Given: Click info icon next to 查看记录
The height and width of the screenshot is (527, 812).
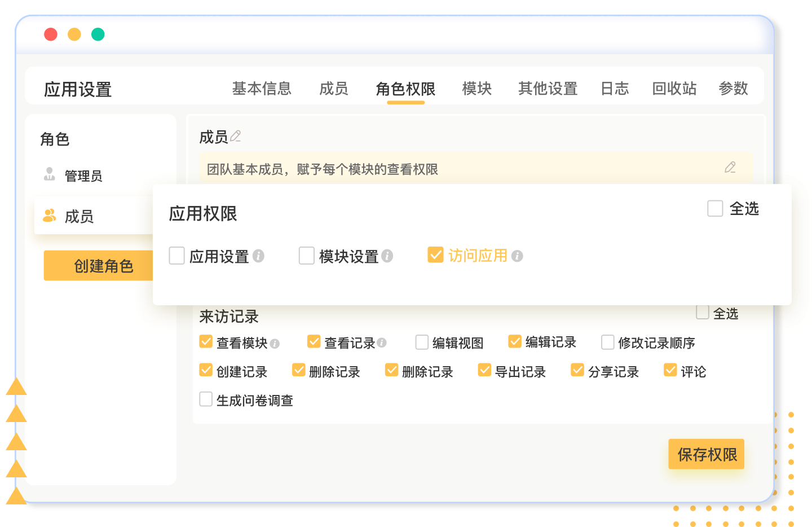Looking at the screenshot, I should tap(382, 342).
